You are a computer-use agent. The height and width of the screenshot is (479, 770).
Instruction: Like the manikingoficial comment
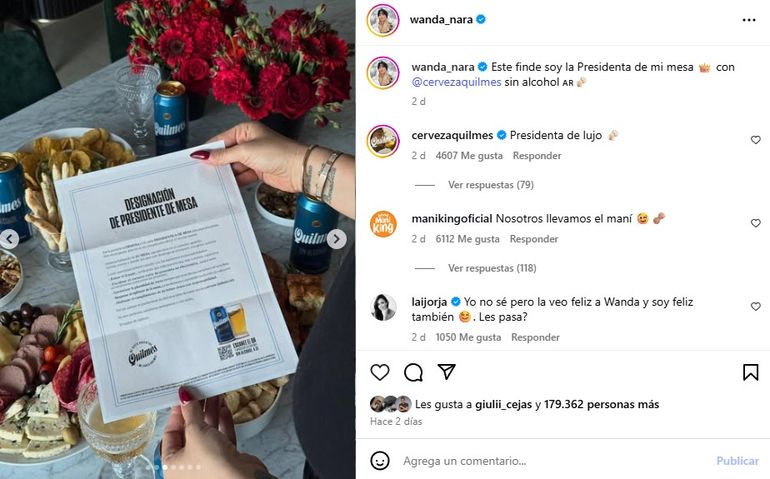(x=756, y=223)
